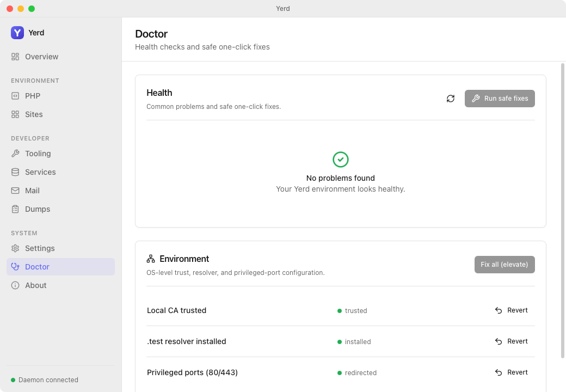Viewport: 566px width, 392px height.
Task: Open the Overview page
Action: pos(60,57)
